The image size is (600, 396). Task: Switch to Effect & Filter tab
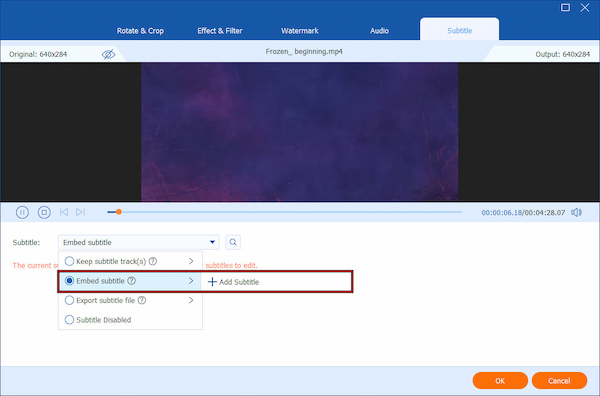pos(220,31)
